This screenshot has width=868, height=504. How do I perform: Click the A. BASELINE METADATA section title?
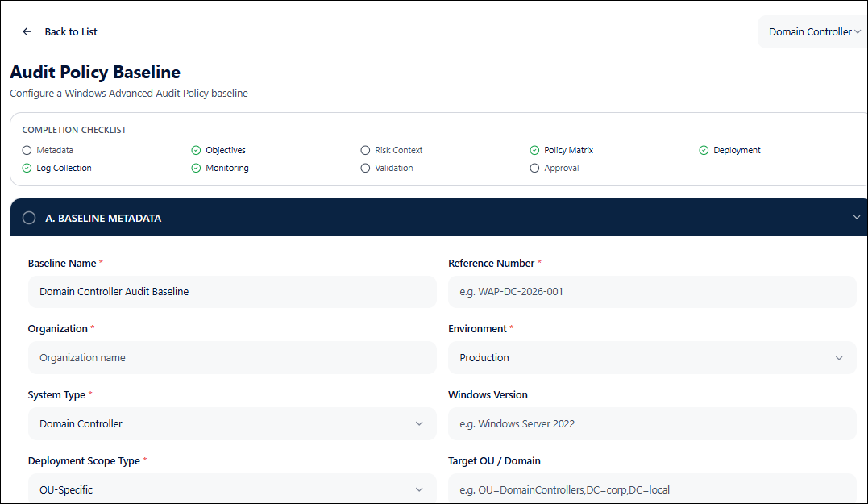click(103, 219)
